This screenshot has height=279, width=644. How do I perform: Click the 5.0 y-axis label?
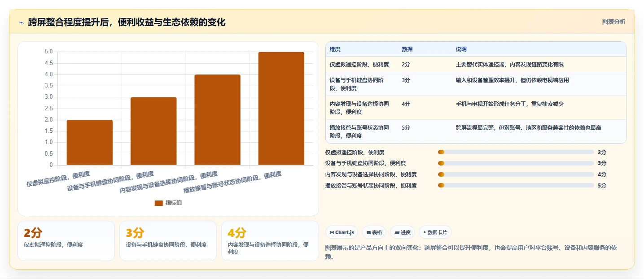(x=48, y=52)
